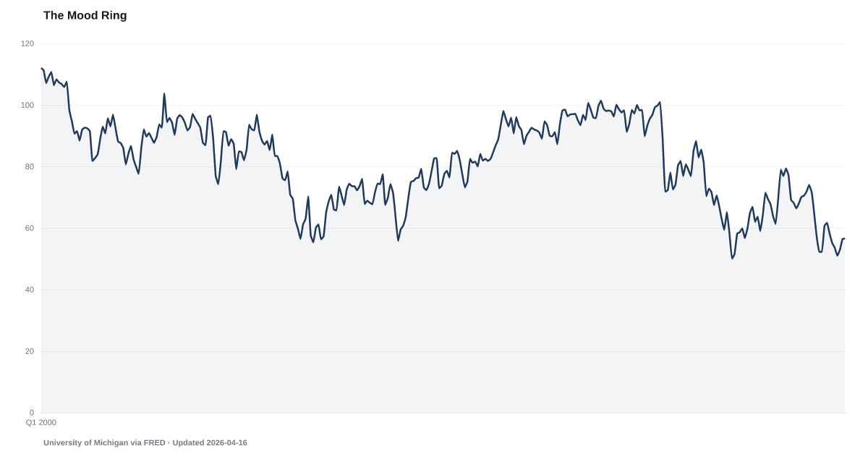Click the 0 y-axis label

point(31,413)
